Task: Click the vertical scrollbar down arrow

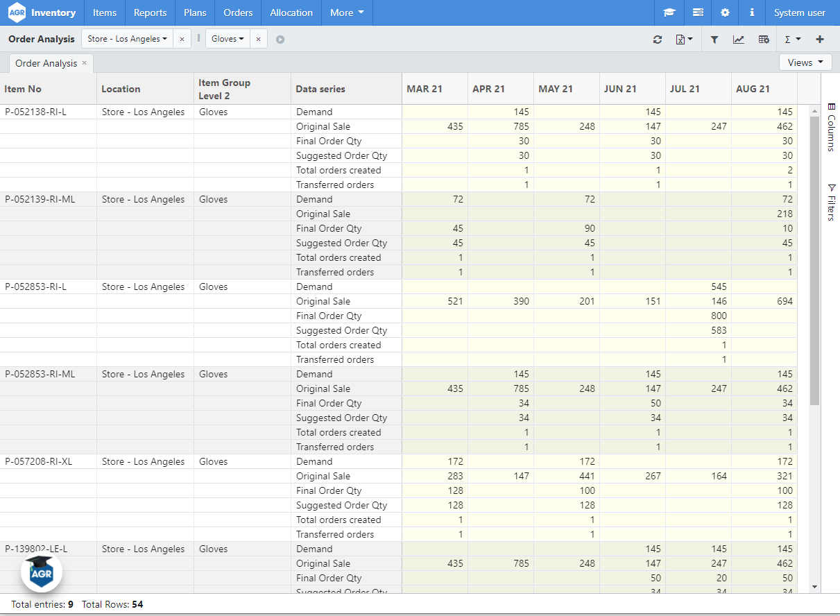Action: coord(814,586)
